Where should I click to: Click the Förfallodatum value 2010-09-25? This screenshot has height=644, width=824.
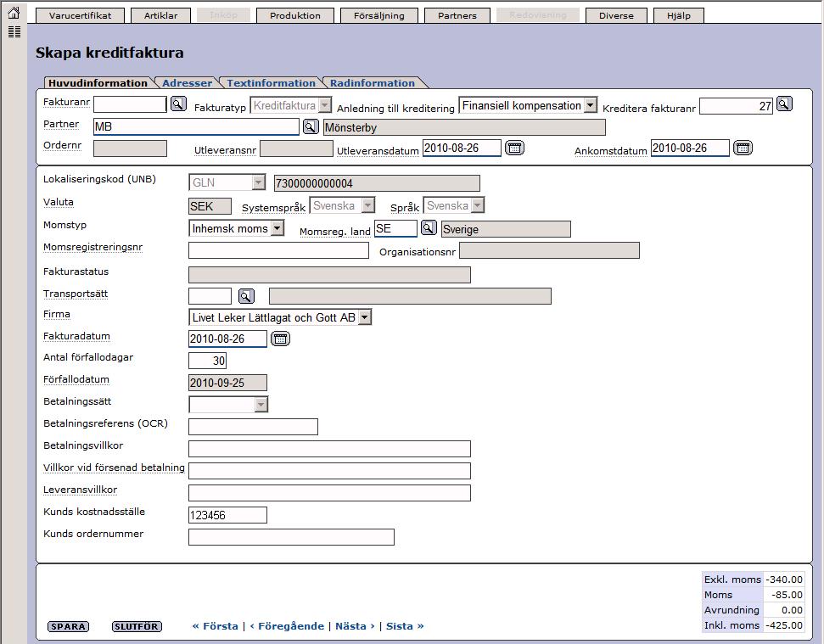(x=227, y=383)
